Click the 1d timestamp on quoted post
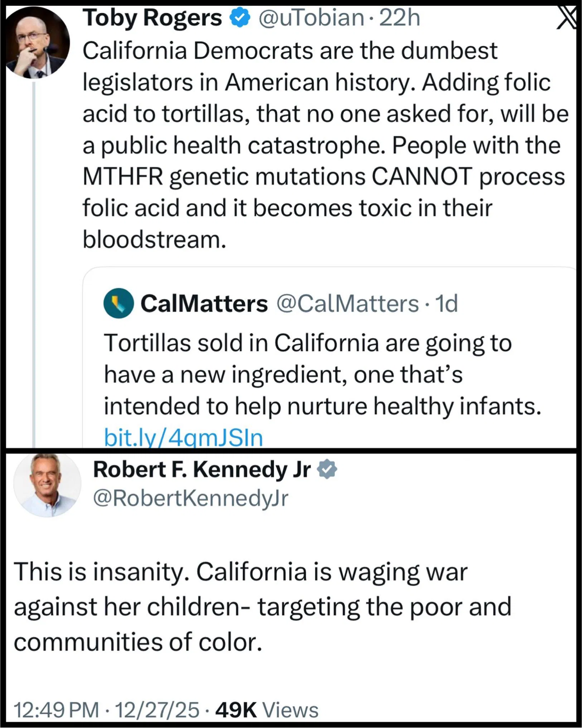This screenshot has width=582, height=728. 446,304
